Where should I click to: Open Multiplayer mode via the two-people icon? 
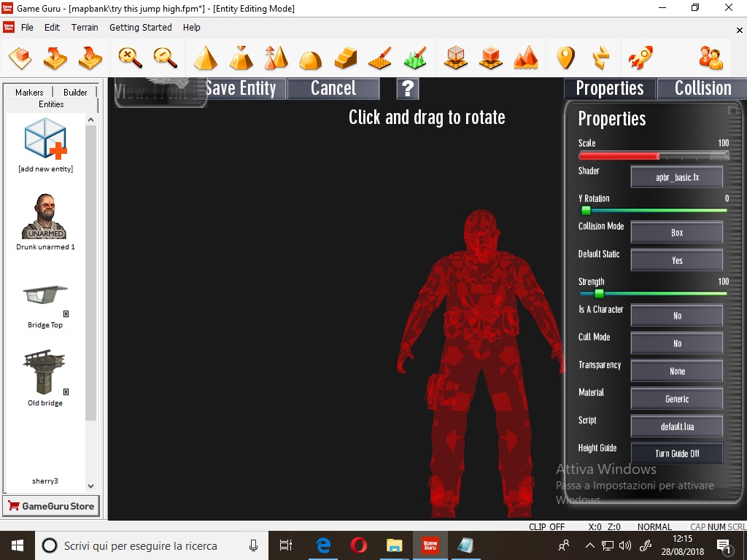coord(710,57)
